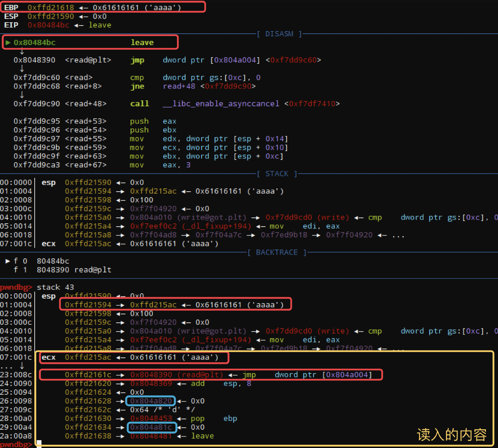498x448 pixels.
Task: Click the Chinese annotation label in yellow
Action: pos(452,435)
